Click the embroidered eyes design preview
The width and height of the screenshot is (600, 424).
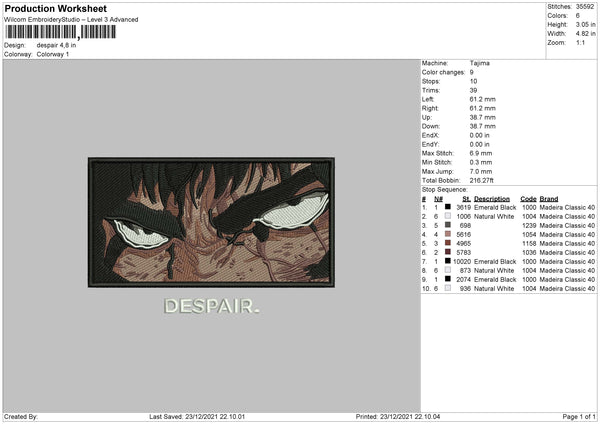(x=211, y=222)
